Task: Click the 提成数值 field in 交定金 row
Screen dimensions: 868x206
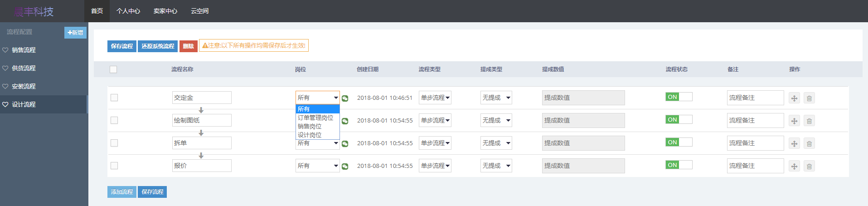Action: point(583,98)
